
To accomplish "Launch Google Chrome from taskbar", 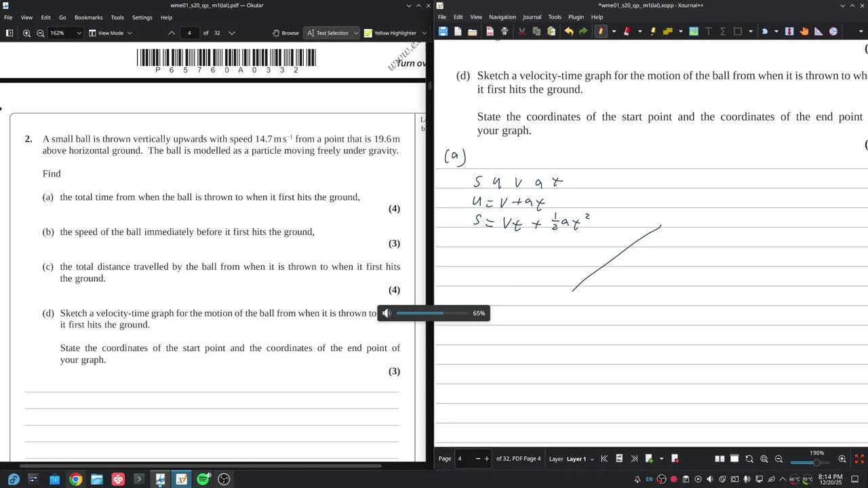I will coord(75,479).
